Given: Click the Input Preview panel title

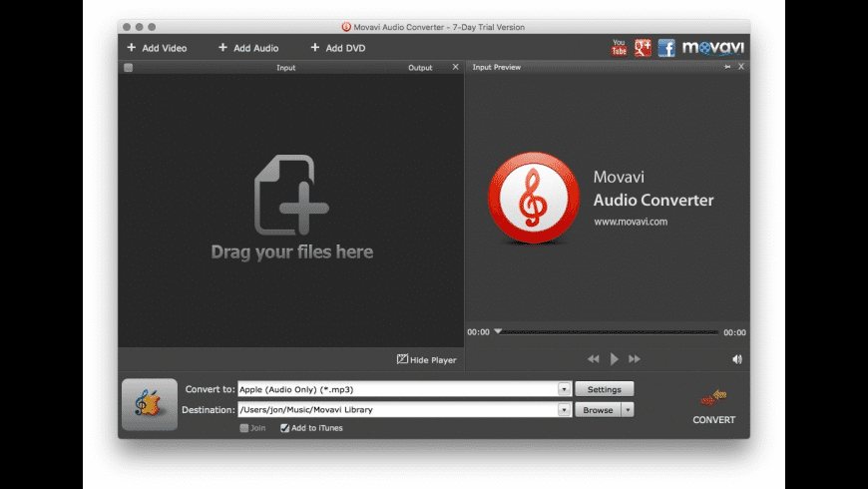Looking at the screenshot, I should [497, 67].
